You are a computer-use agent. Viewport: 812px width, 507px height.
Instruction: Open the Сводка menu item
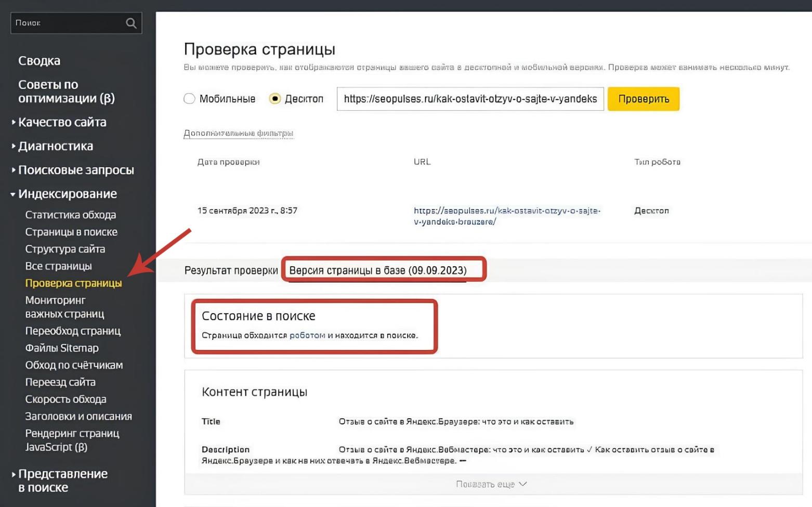pos(39,61)
